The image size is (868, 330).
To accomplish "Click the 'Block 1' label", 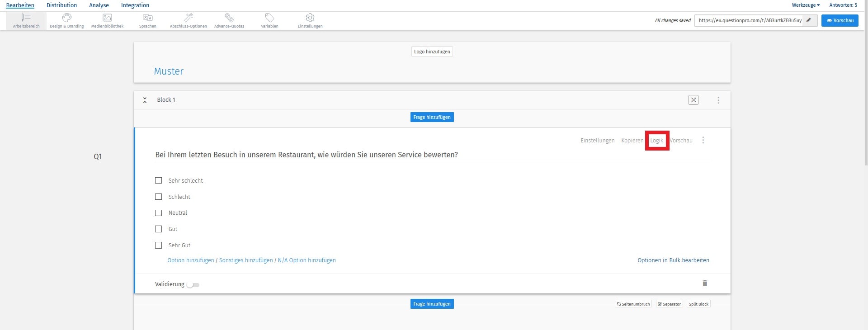I will click(166, 100).
